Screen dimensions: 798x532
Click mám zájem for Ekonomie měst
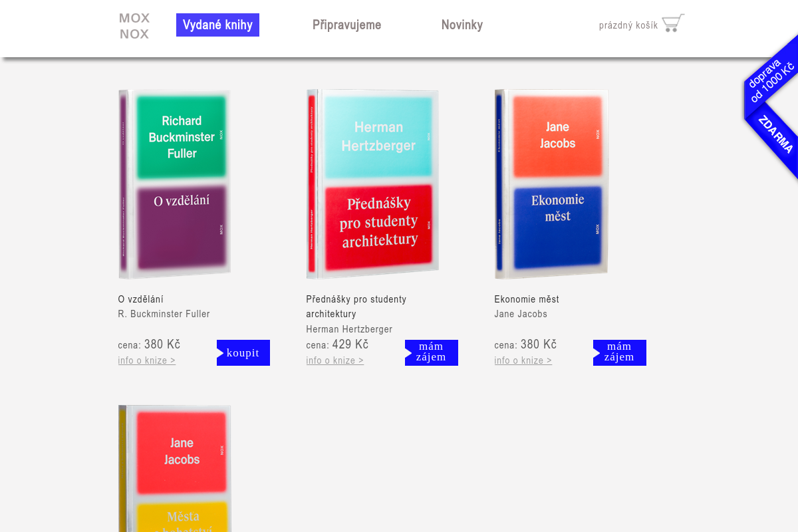coord(620,352)
